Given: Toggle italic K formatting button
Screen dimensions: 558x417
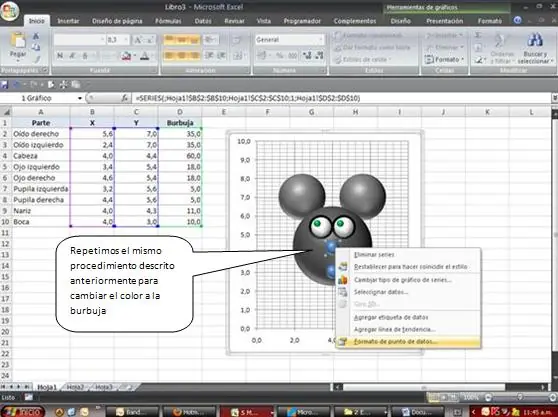Looking at the screenshot, I should (x=72, y=56).
